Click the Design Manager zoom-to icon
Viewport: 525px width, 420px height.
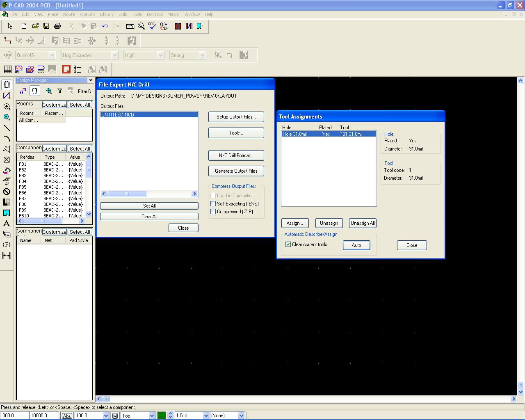(49, 91)
